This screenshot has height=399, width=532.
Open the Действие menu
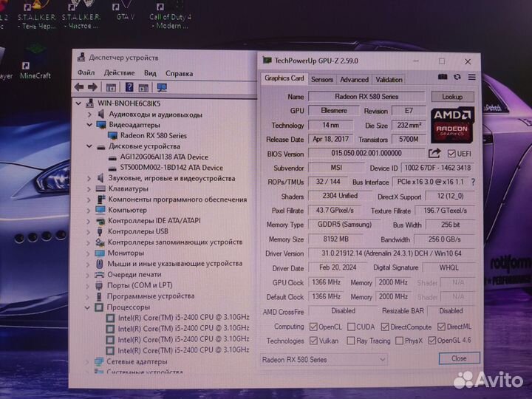coord(119,72)
